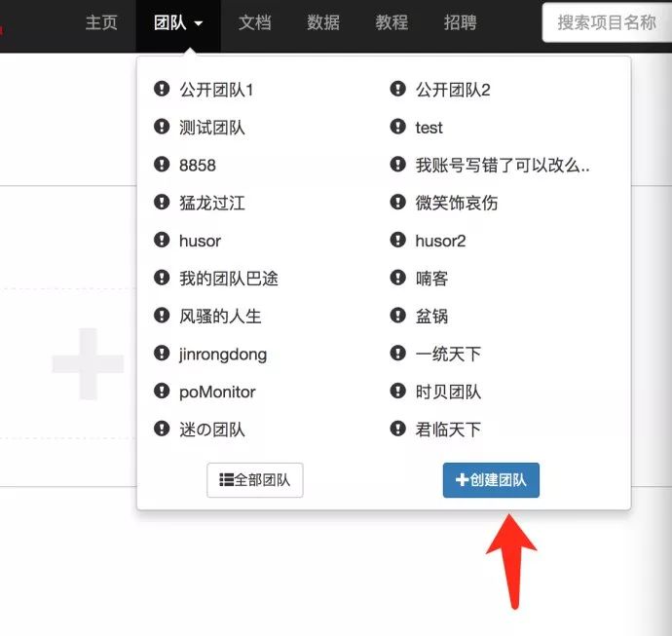Select team 时贝团队

pyautogui.click(x=448, y=392)
